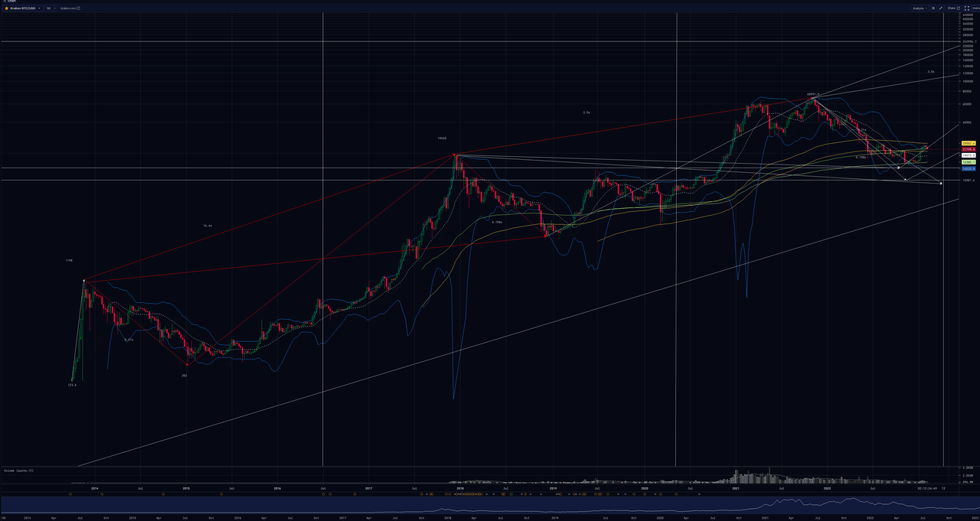Screen dimensions: 980x521
Task: Click the favorite star next to Kraken BTC/USD
Action: tap(6, 8)
